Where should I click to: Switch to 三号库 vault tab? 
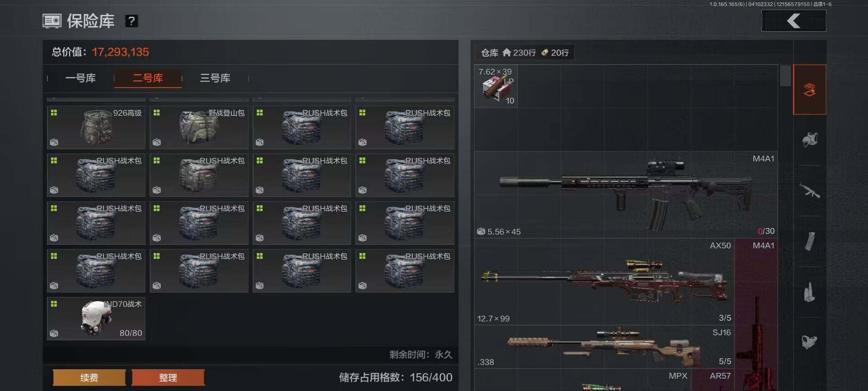pos(215,78)
